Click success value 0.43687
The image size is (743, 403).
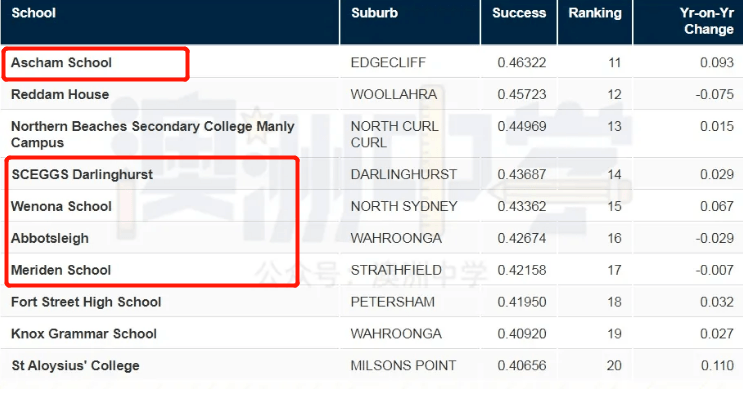point(522,174)
